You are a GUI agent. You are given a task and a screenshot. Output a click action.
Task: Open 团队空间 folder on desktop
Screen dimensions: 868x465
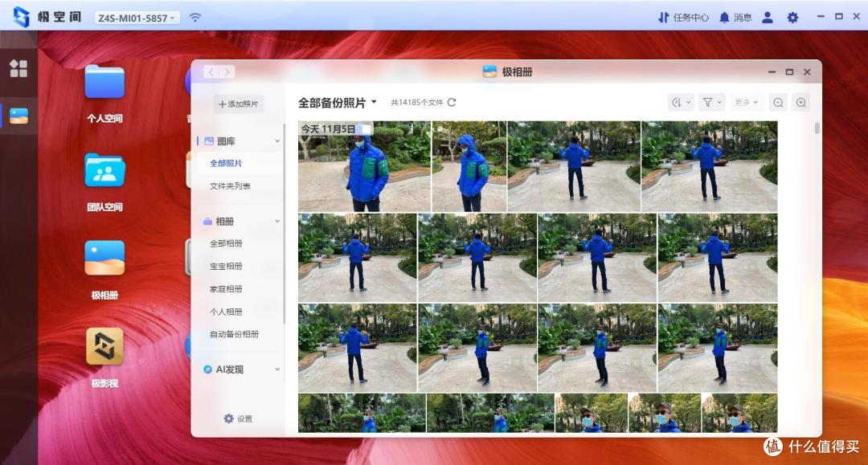[104, 182]
